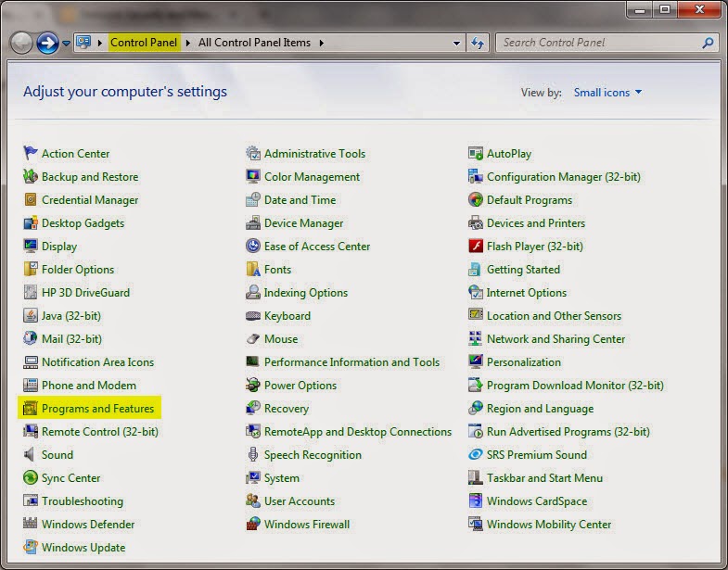Click the Flash Player red icon
The image size is (728, 570).
(476, 246)
